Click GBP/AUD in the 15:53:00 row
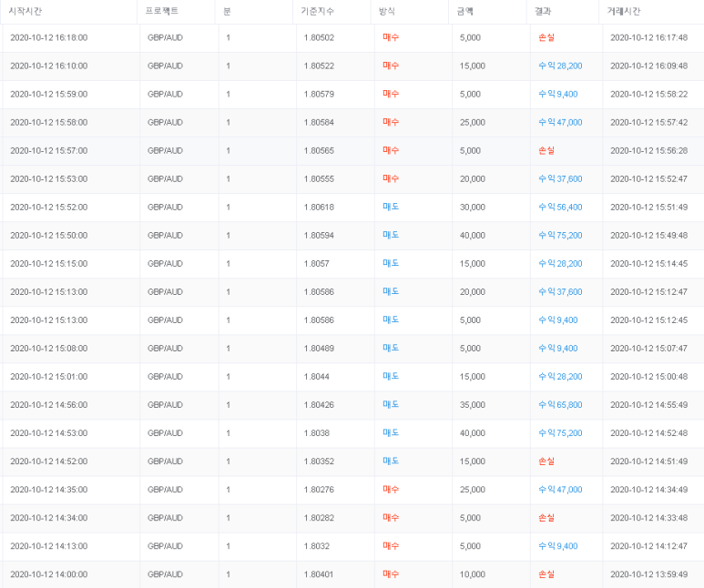704x588 pixels. (165, 179)
